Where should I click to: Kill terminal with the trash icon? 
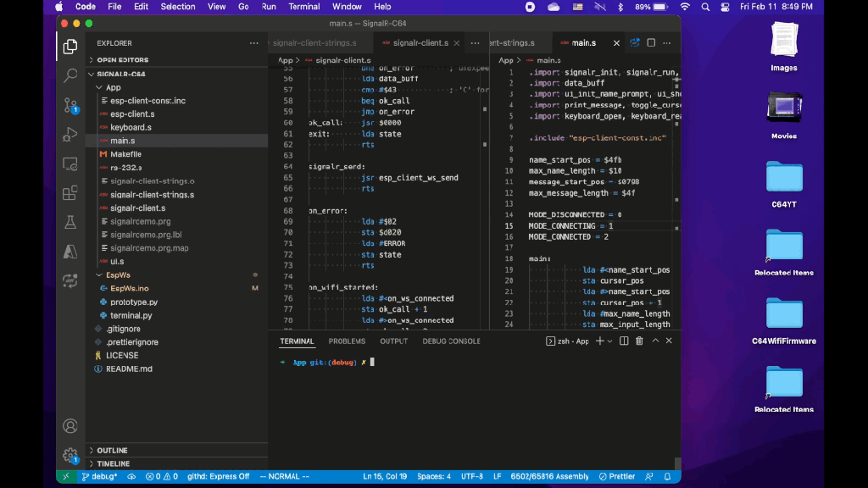tap(639, 341)
